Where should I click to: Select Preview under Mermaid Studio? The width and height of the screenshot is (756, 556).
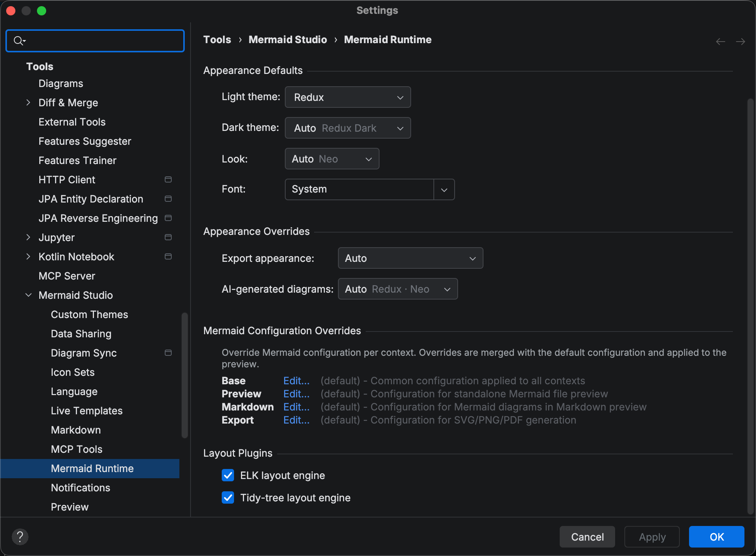(70, 507)
